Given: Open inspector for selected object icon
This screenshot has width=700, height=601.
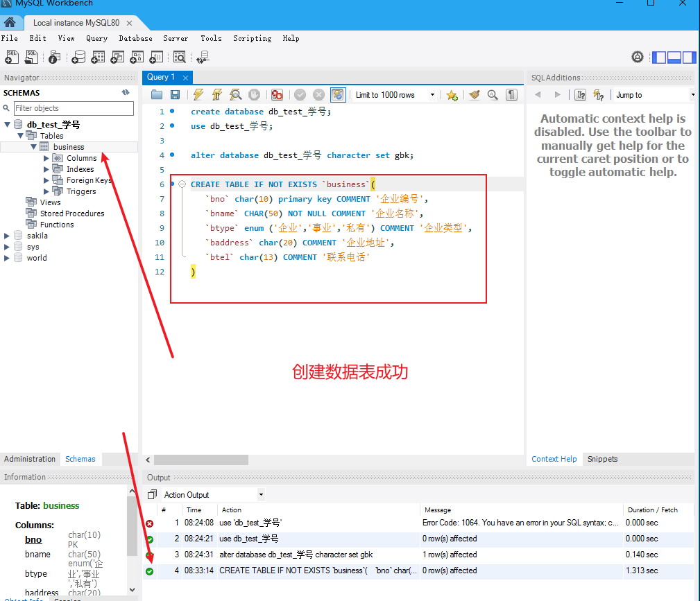Looking at the screenshot, I should coord(55,57).
